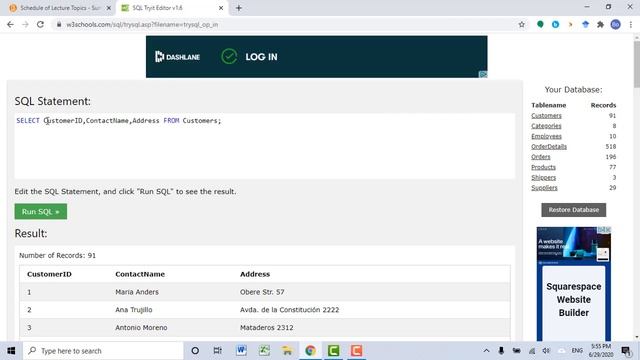The image size is (640, 360).
Task: Open Microsoft Word from taskbar
Action: coord(241,351)
